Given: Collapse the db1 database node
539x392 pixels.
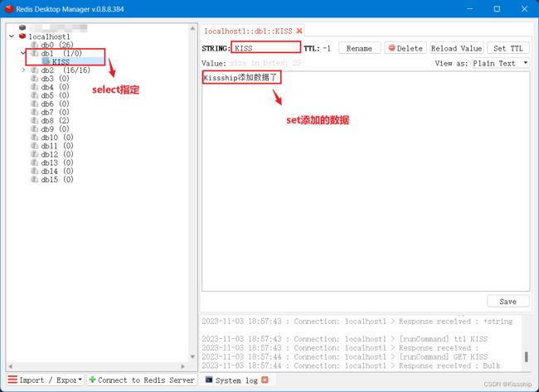Looking at the screenshot, I should [x=23, y=53].
